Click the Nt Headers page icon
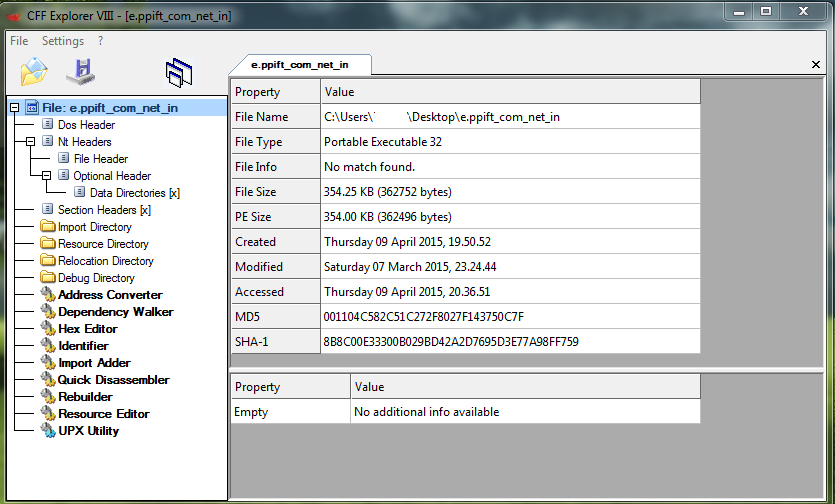Image resolution: width=835 pixels, height=504 pixels. point(48,142)
